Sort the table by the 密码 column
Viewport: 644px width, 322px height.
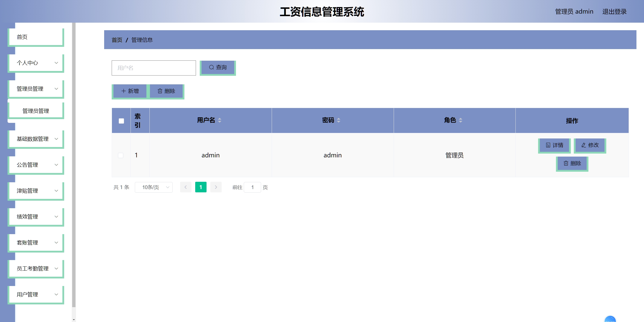tap(339, 120)
